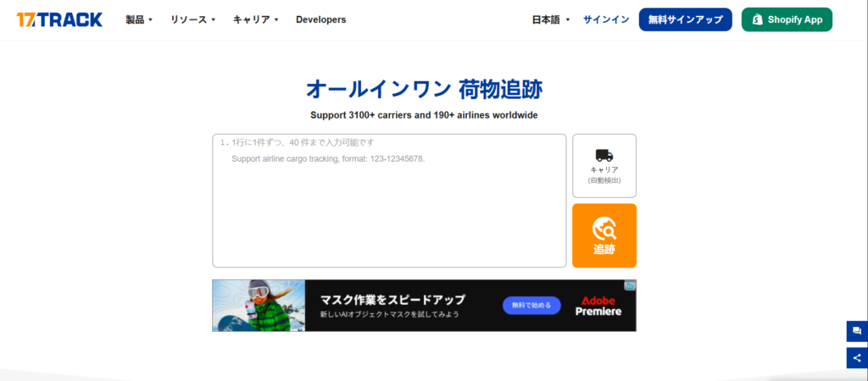Expand the 製品 products menu

(139, 19)
